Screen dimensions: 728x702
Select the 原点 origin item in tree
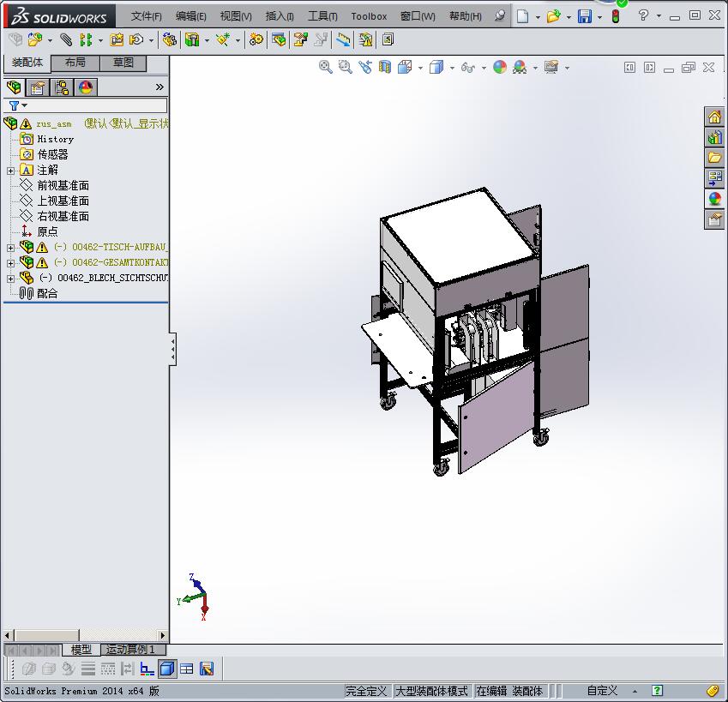click(x=47, y=231)
